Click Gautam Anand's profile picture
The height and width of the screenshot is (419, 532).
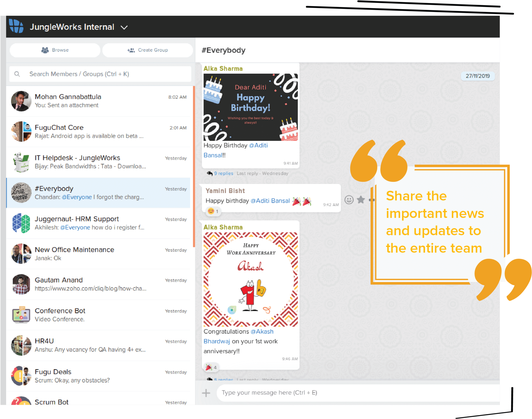coord(21,284)
